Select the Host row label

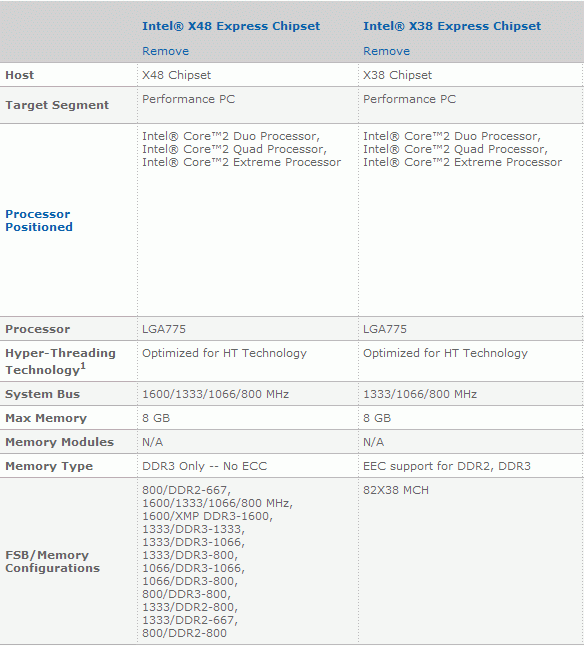(19, 75)
